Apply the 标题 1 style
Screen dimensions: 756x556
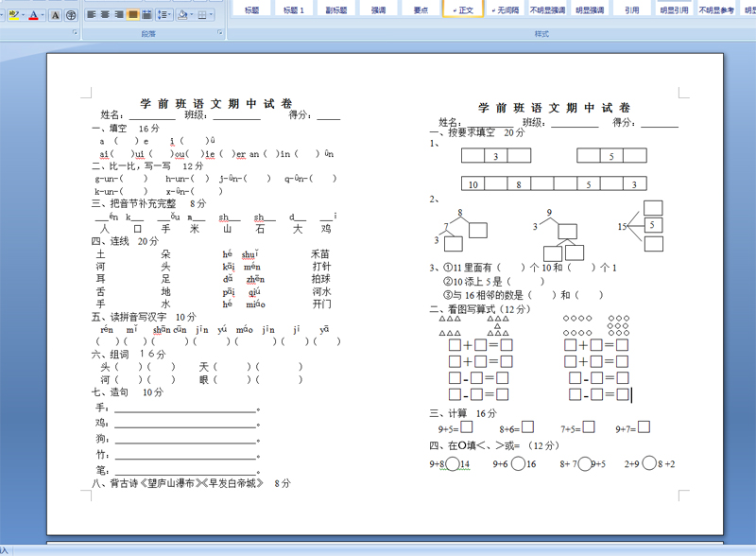coord(294,9)
